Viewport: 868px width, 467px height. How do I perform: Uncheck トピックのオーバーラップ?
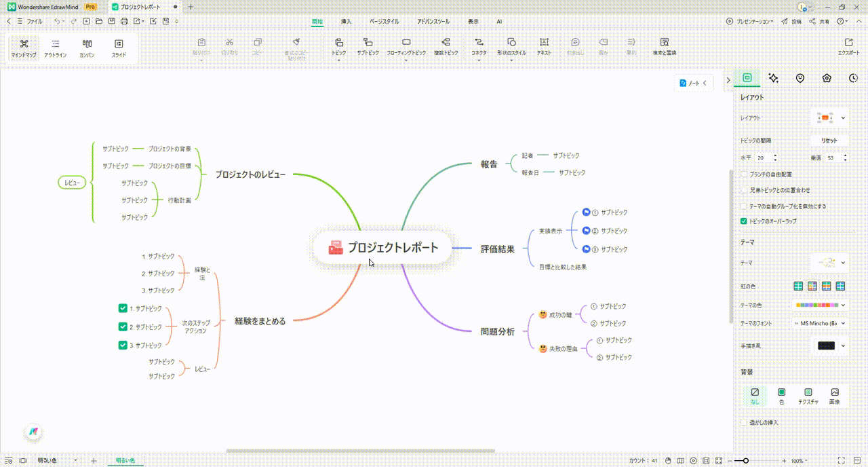coord(743,220)
